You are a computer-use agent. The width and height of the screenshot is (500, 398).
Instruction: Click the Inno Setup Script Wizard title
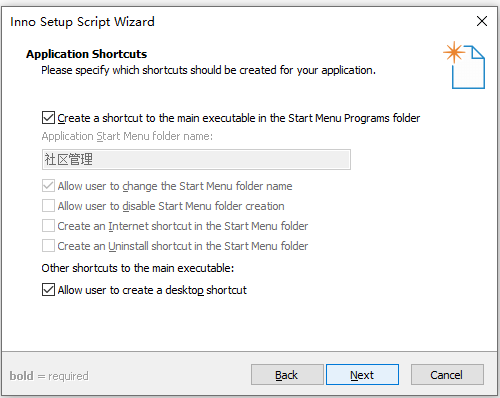point(82,22)
